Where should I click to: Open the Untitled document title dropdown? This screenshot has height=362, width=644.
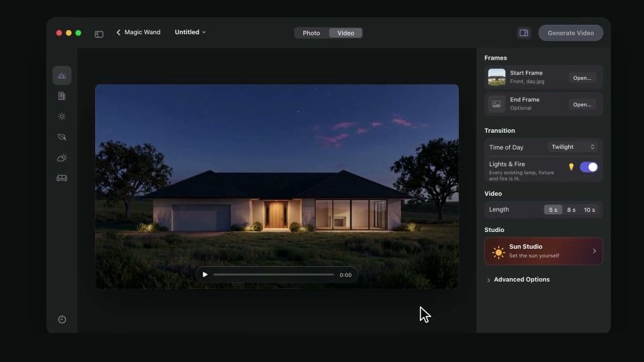(x=190, y=32)
